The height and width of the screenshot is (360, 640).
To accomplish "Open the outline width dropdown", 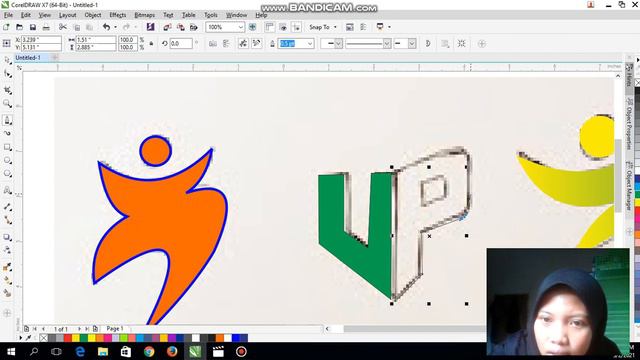I will (310, 43).
